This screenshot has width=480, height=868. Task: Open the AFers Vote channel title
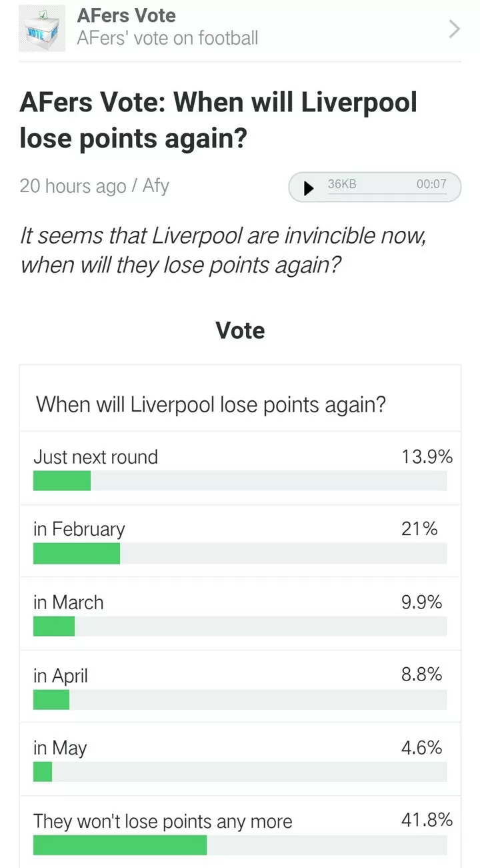[127, 15]
